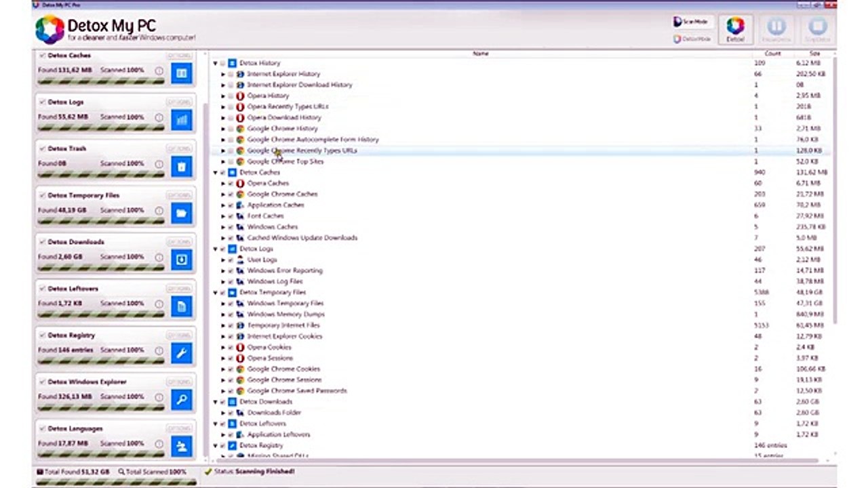
Task: Collapse the Detox Caches tree group
Action: [x=216, y=172]
